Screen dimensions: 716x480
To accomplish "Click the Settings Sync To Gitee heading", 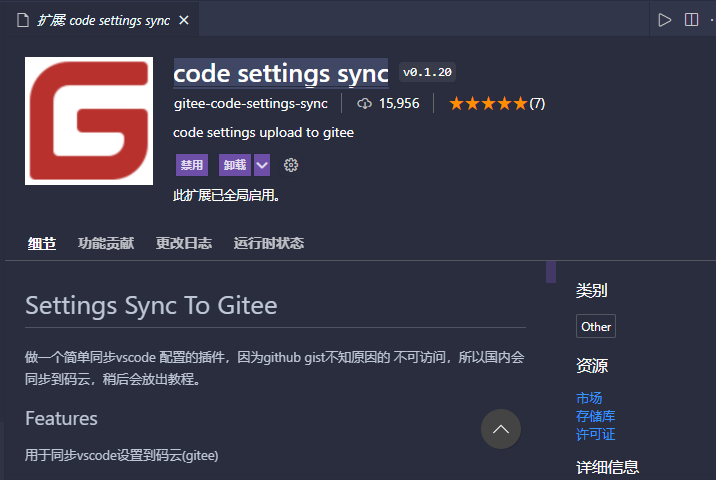I will coord(151,305).
